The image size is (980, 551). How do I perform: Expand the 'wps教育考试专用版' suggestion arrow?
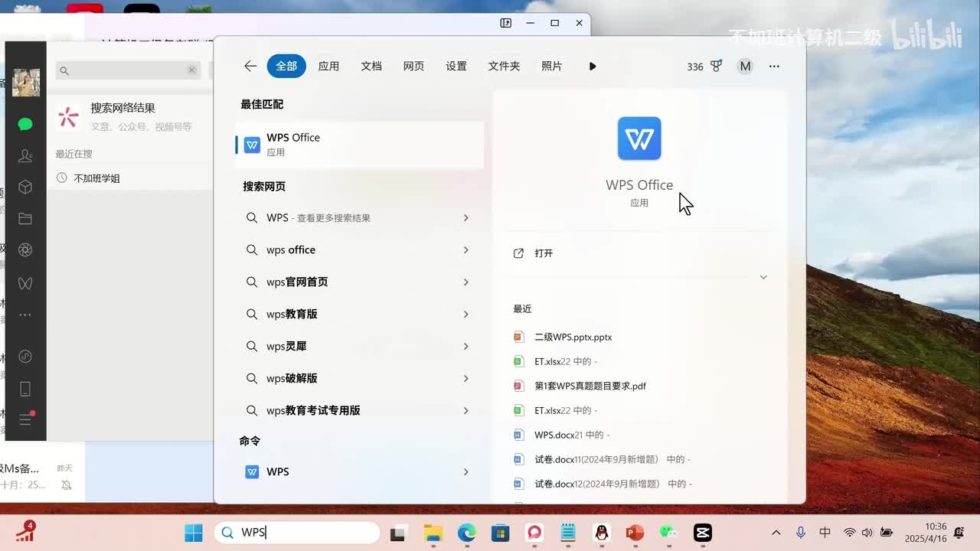click(x=465, y=411)
